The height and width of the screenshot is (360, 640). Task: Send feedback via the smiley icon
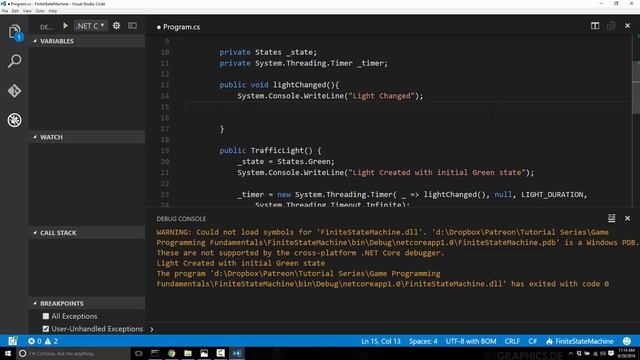click(627, 341)
